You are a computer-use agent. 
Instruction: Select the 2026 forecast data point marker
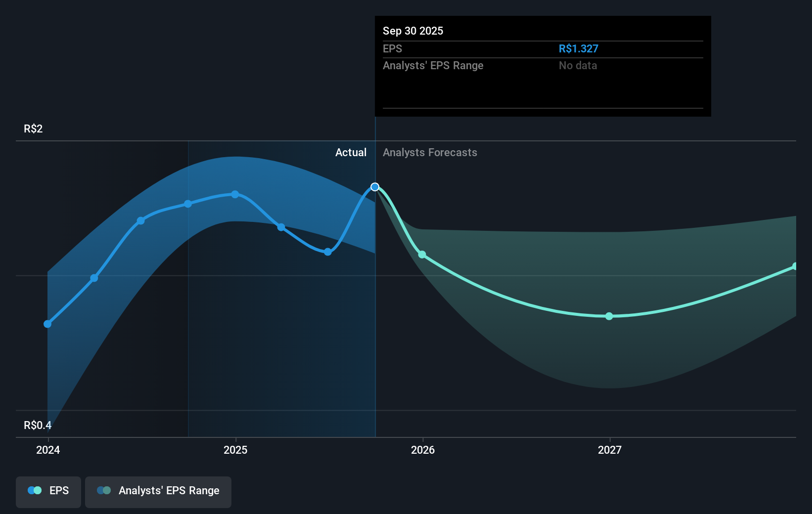click(422, 255)
